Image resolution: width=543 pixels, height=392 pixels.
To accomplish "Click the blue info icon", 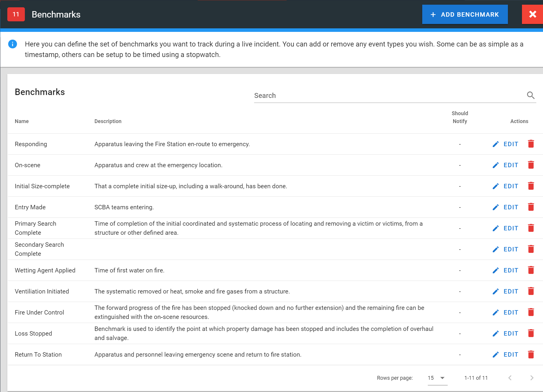I will (x=13, y=44).
